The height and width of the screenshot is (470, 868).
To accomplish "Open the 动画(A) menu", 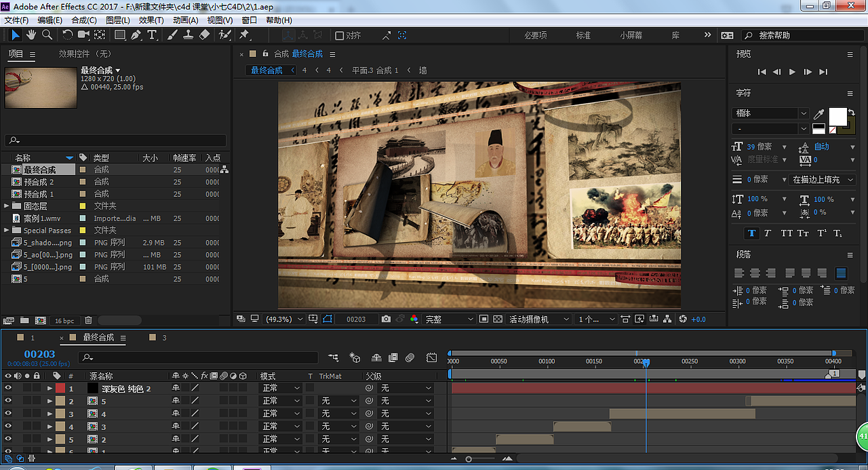I will click(185, 20).
